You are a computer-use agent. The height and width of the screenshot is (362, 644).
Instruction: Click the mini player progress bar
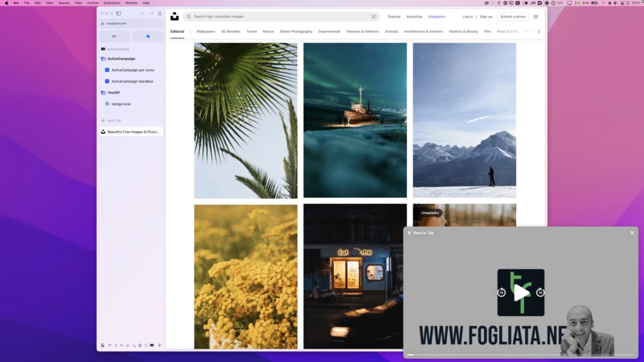point(521,355)
